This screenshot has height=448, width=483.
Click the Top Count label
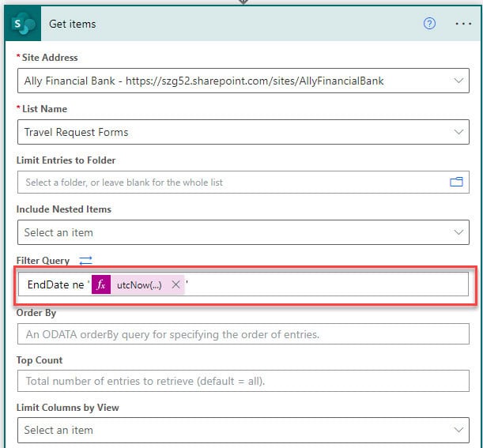(x=40, y=360)
